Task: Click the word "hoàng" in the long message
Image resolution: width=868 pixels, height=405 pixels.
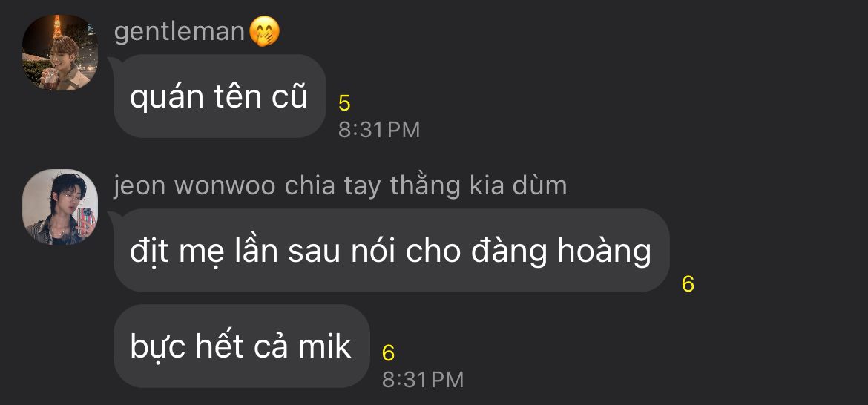Action: pos(604,251)
